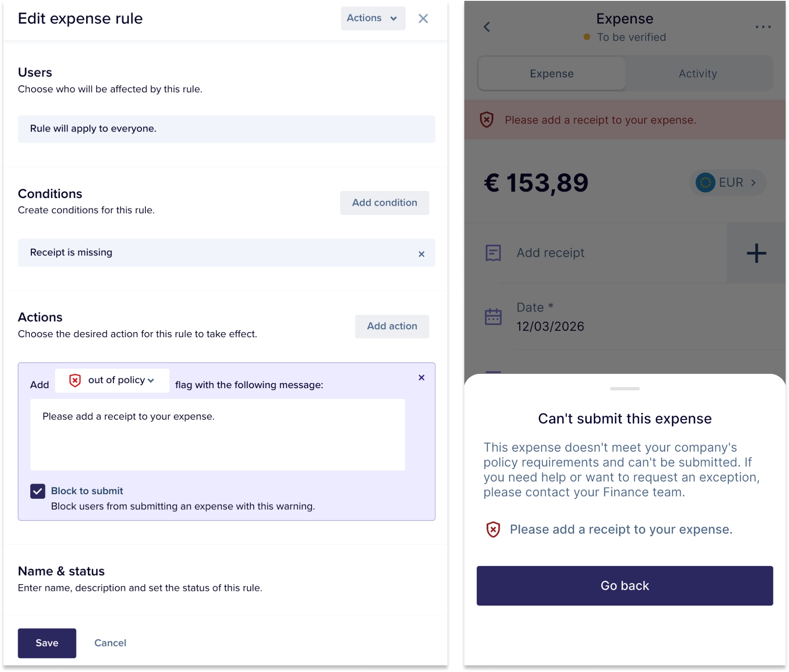Tap the plus icon to add receipt
The image size is (789, 672).
[756, 253]
